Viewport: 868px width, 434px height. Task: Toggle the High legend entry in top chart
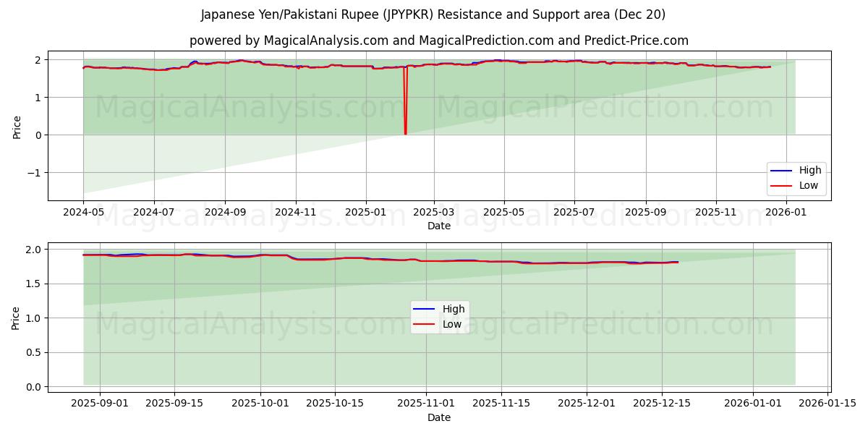point(810,170)
